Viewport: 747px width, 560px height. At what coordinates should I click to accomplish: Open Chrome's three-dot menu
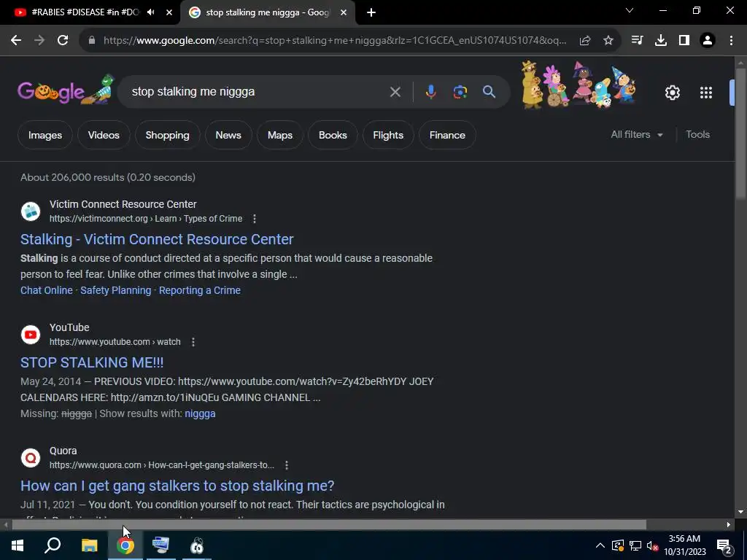pos(731,41)
